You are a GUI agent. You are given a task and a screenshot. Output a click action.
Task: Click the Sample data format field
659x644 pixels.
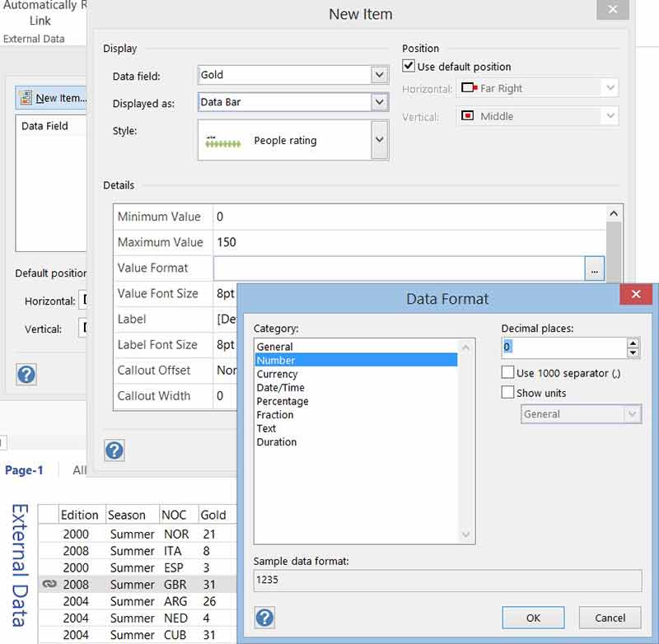pyautogui.click(x=447, y=580)
